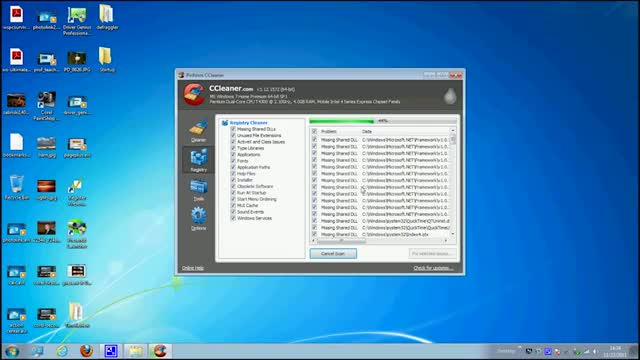Click Fix selected issues button
The width and height of the screenshot is (640, 360).
(x=432, y=253)
